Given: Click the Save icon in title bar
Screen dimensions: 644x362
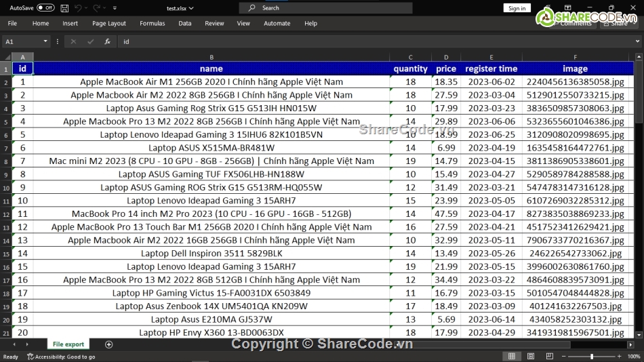Looking at the screenshot, I should tap(64, 8).
